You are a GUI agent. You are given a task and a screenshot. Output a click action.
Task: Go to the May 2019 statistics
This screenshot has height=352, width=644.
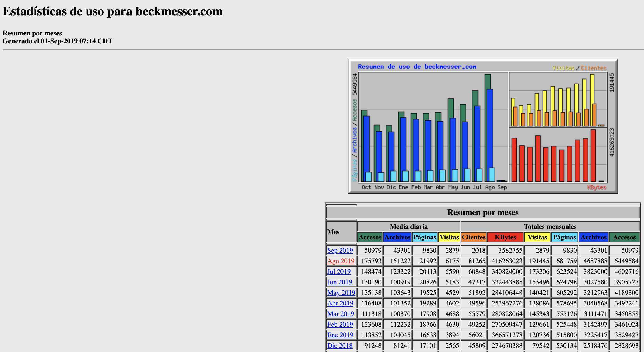(341, 293)
